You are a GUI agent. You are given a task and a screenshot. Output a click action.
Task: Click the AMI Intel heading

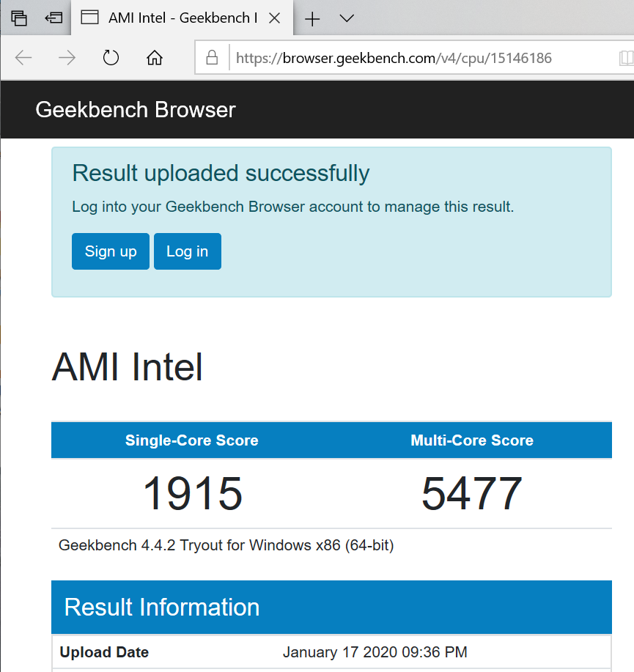coord(127,367)
